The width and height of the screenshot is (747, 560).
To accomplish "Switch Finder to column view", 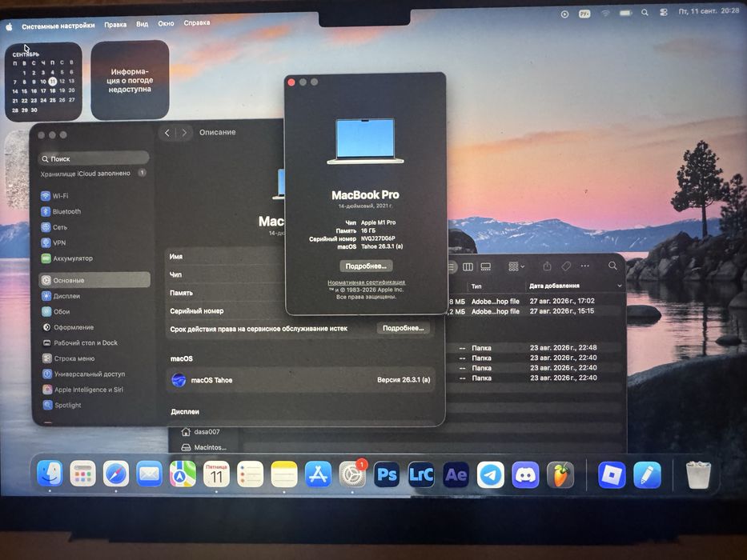I will 468,266.
